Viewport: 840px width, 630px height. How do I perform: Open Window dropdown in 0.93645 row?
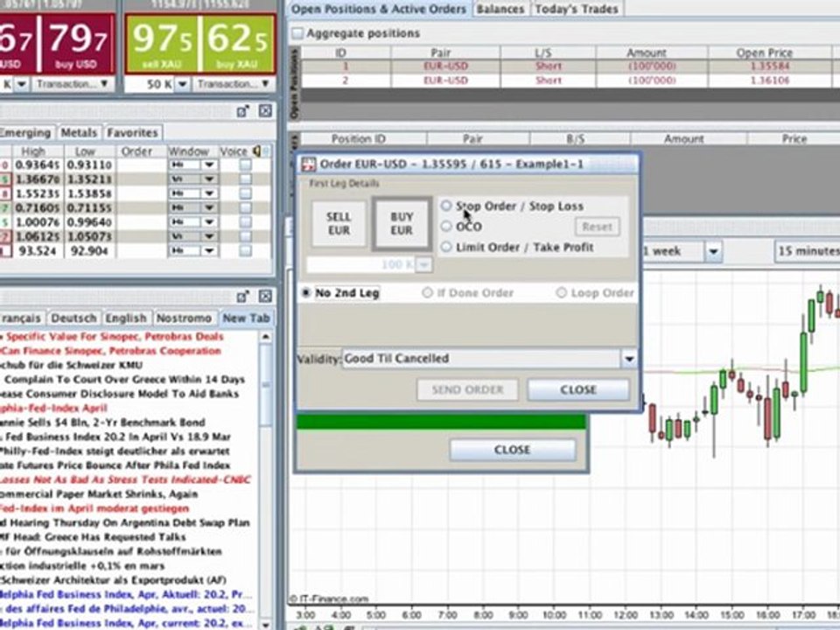click(x=209, y=164)
